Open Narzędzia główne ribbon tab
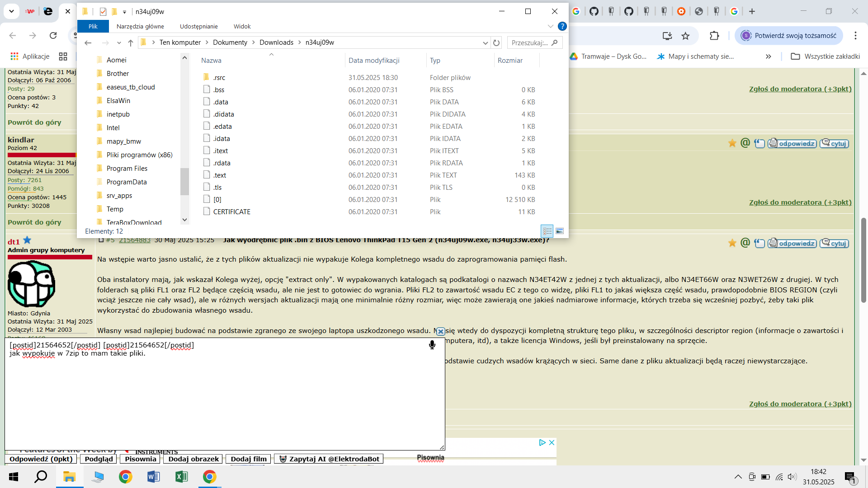The image size is (868, 488). (x=140, y=26)
